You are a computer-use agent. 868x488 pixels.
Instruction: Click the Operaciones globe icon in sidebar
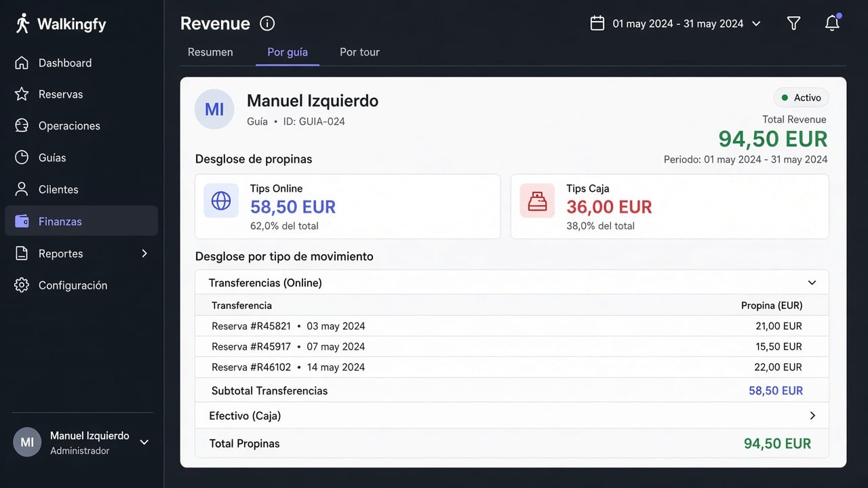coord(22,126)
